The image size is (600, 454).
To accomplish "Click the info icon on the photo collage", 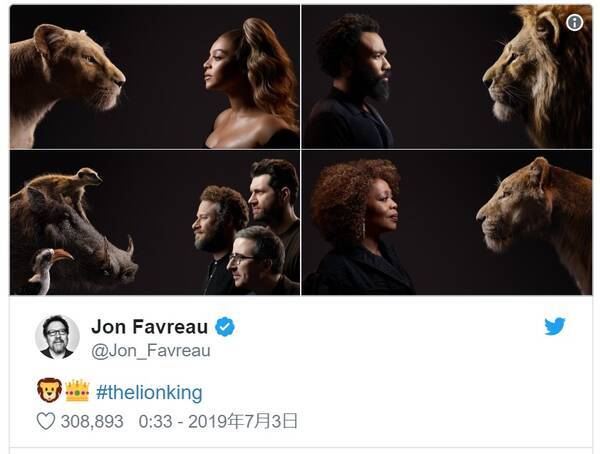I will pos(575,23).
